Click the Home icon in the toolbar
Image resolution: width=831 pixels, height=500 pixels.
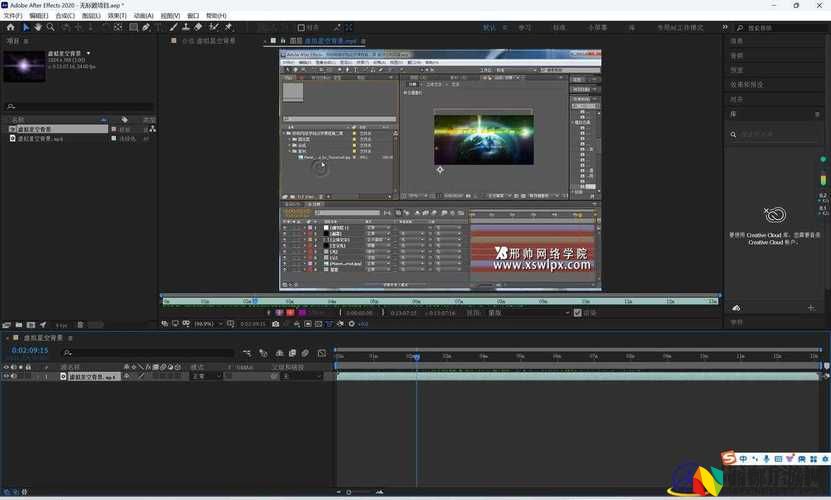[10, 27]
